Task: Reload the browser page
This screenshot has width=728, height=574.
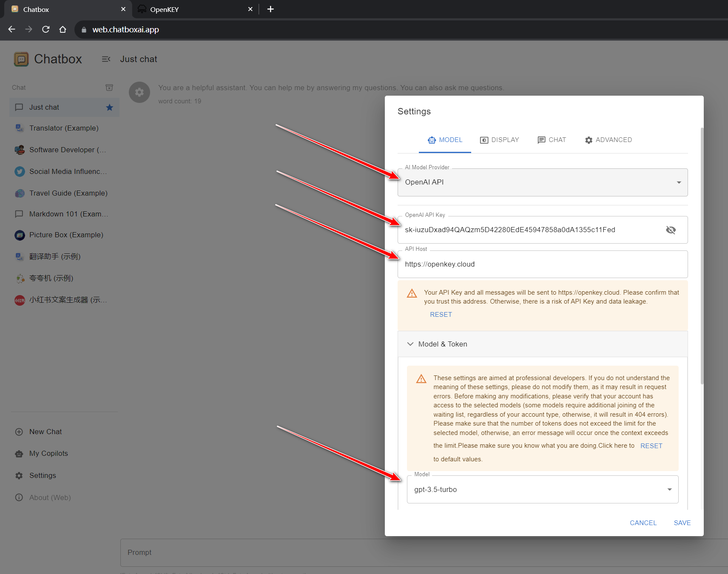Action: 46,29
